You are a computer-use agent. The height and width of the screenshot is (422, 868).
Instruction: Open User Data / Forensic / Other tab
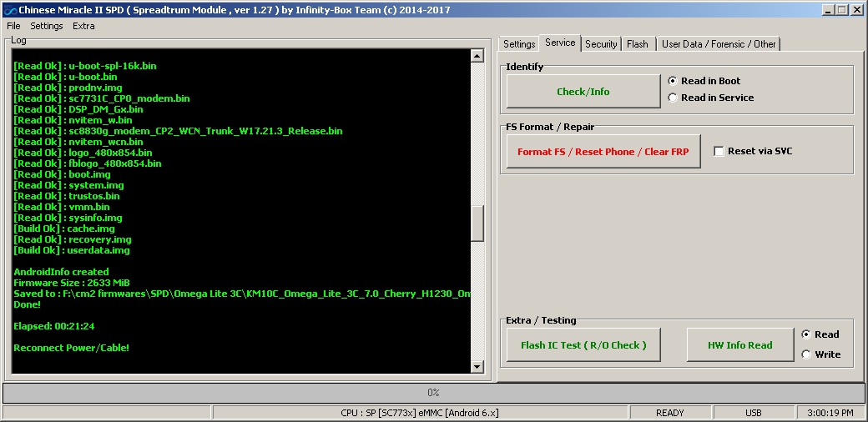tap(719, 44)
